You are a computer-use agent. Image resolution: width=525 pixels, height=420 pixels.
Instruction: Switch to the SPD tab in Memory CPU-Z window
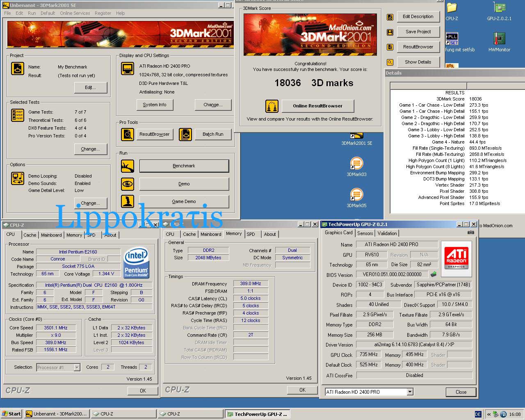point(251,234)
